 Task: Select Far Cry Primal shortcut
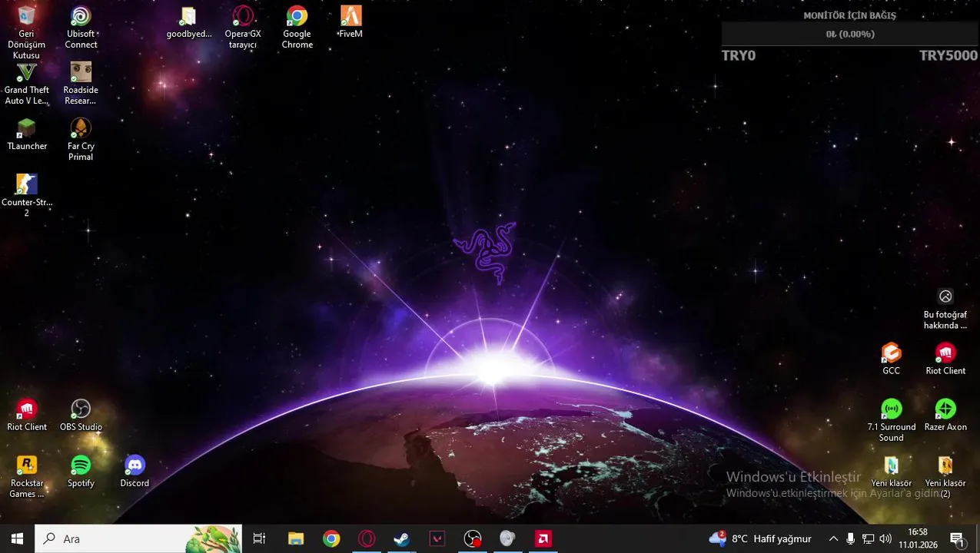click(x=81, y=140)
